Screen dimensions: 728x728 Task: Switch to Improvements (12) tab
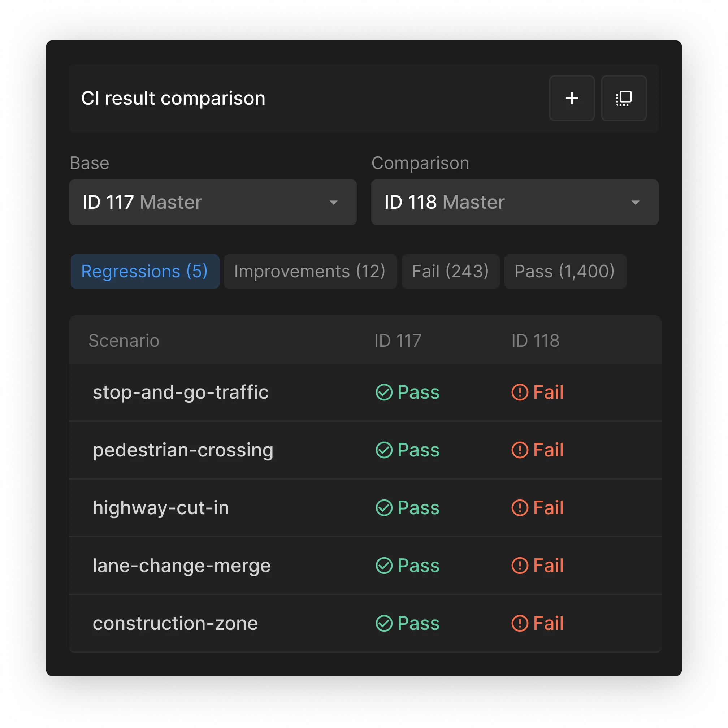pos(310,271)
